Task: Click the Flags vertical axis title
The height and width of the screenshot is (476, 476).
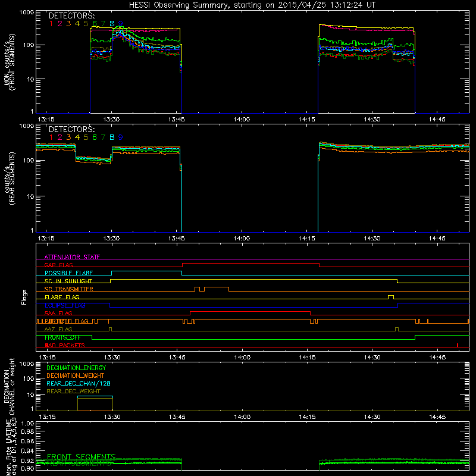Action: [24, 297]
